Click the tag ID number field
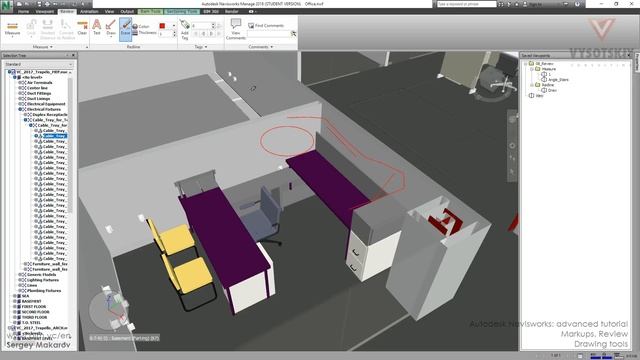 203,26
